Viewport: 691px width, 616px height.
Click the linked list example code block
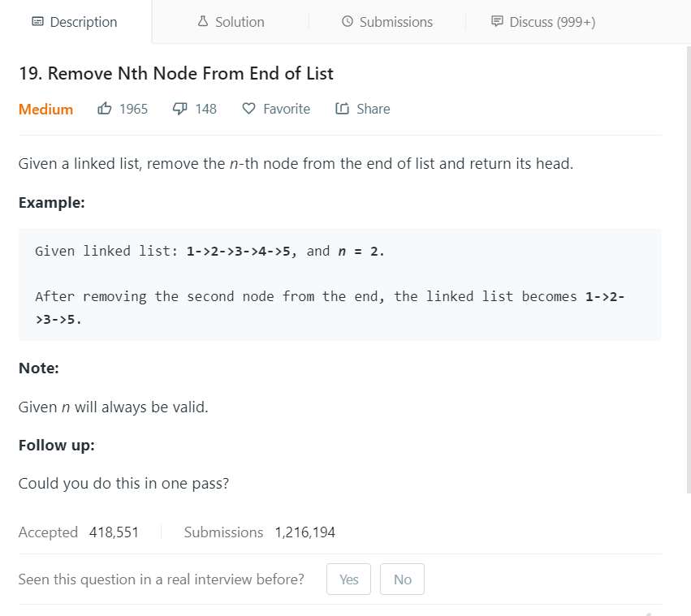(339, 284)
